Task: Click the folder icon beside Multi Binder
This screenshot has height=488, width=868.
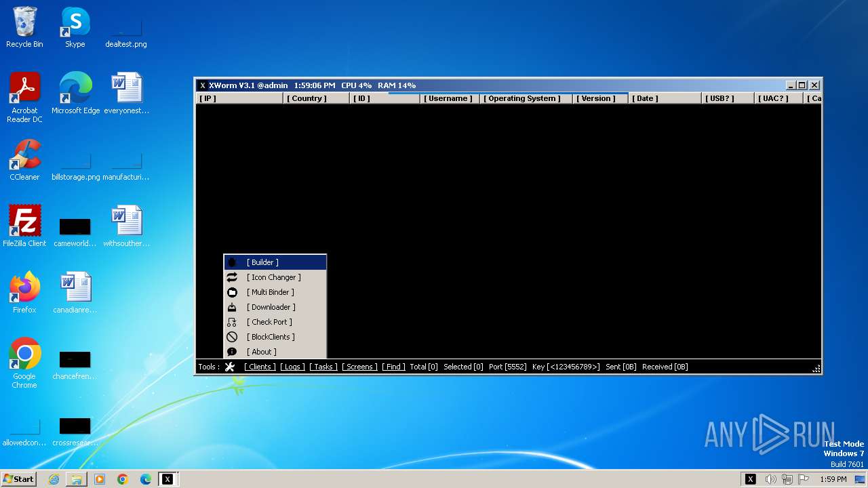Action: [232, 292]
